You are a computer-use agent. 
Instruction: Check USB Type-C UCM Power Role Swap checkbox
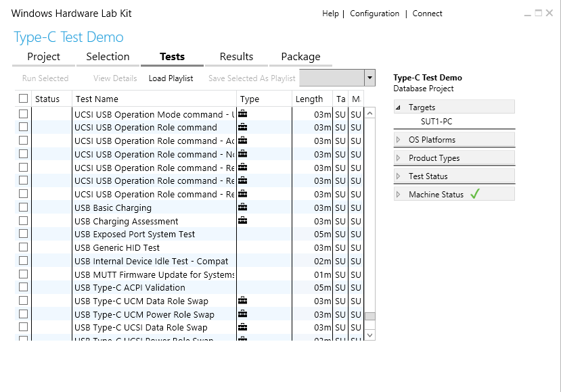click(23, 314)
